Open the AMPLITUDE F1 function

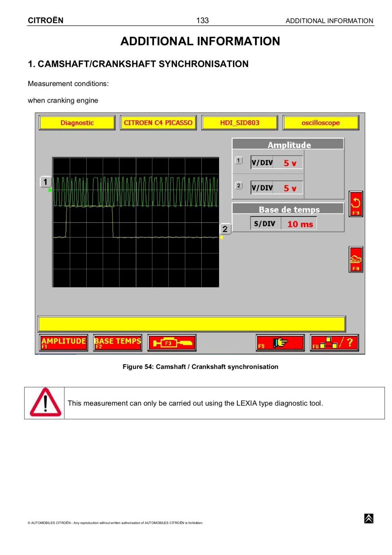point(63,343)
